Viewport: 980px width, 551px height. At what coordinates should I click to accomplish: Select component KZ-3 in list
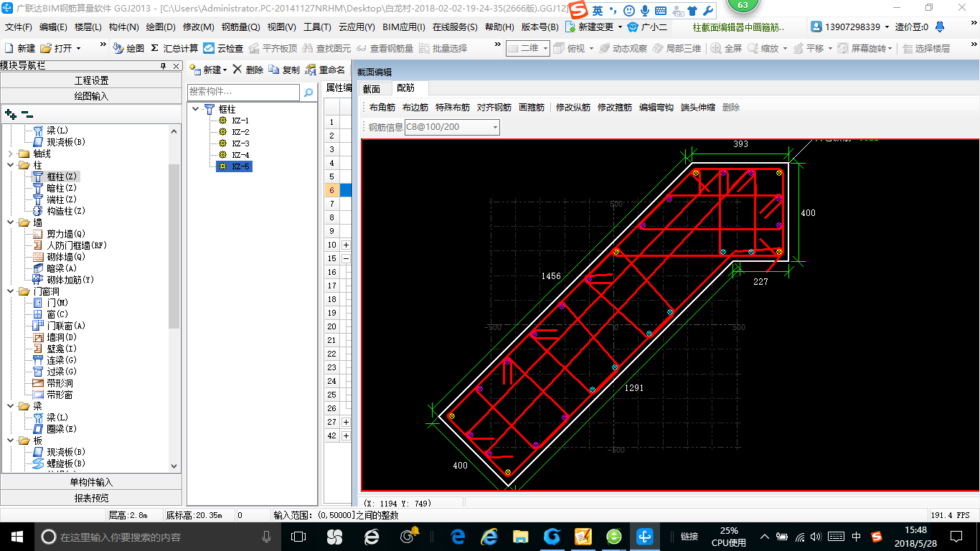tap(240, 143)
